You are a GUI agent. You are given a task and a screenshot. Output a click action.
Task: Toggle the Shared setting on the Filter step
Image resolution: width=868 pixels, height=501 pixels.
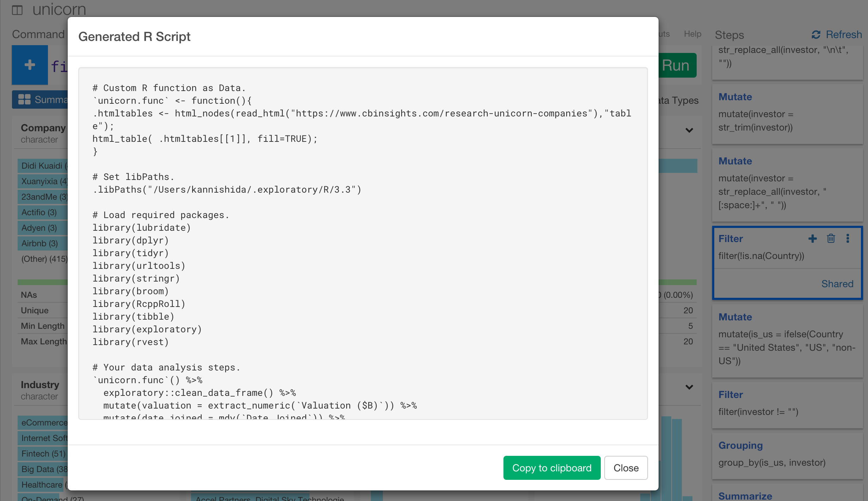[837, 284]
